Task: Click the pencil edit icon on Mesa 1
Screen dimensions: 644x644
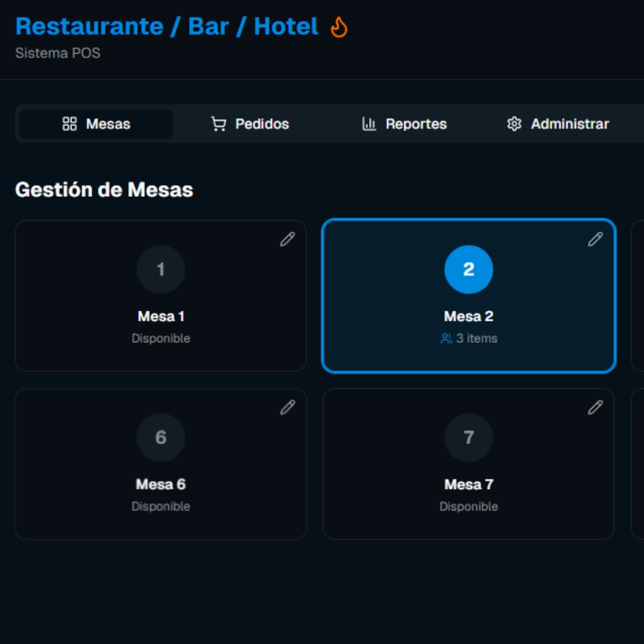Action: [x=288, y=240]
